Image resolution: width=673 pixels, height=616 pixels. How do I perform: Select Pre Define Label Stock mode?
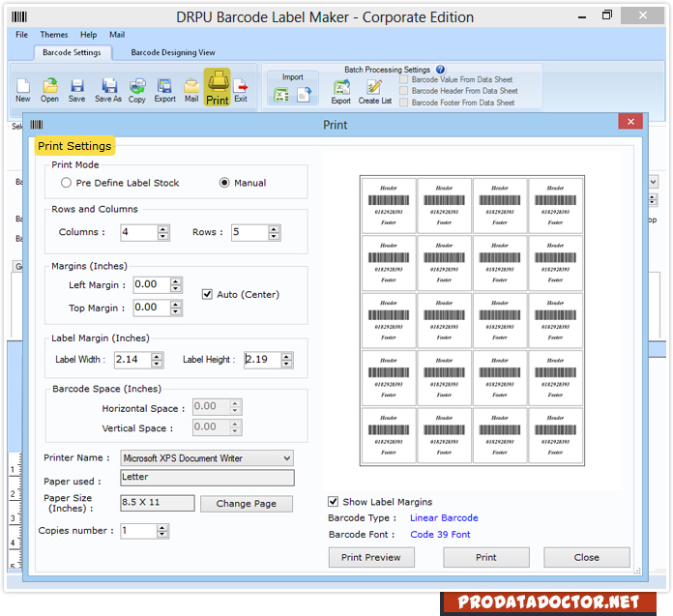point(66,183)
